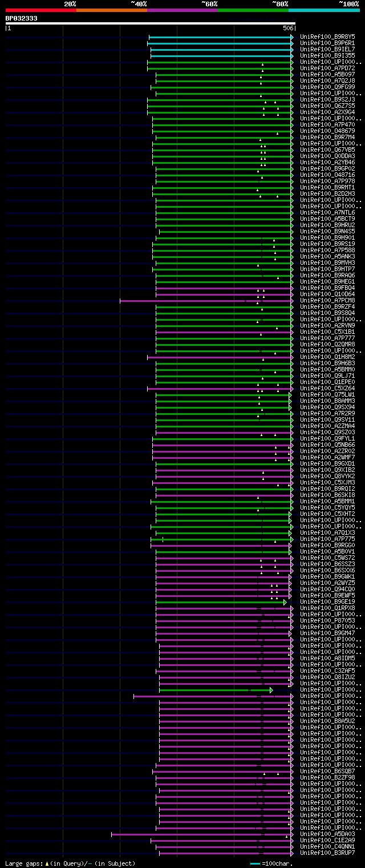Screen dimensions: 365x868
Task: Select the UniRef100_A7R2R9 label
Action: click(x=327, y=413)
